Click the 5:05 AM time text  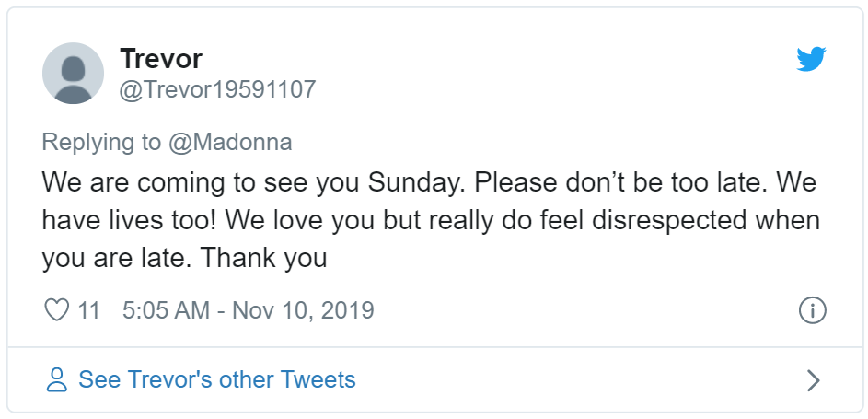pos(166,310)
